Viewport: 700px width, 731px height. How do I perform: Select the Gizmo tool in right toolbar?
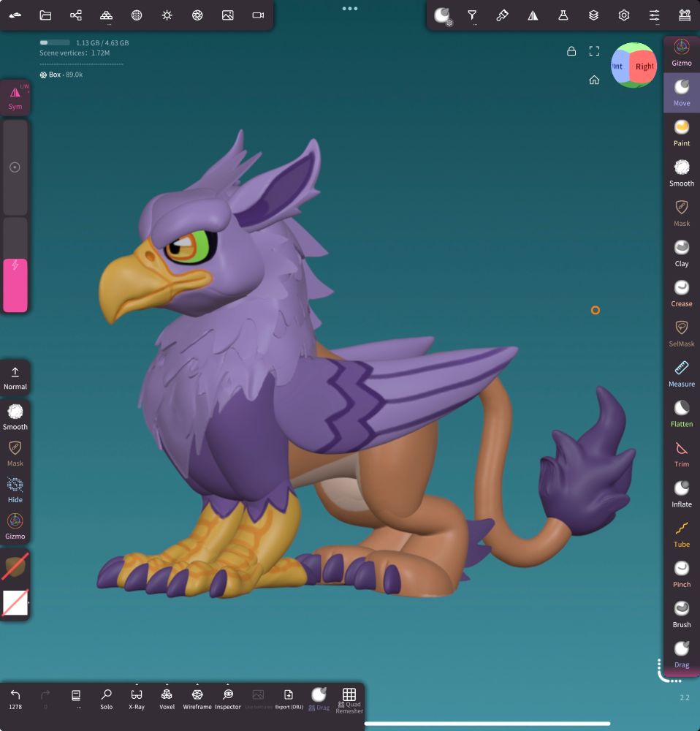681,53
